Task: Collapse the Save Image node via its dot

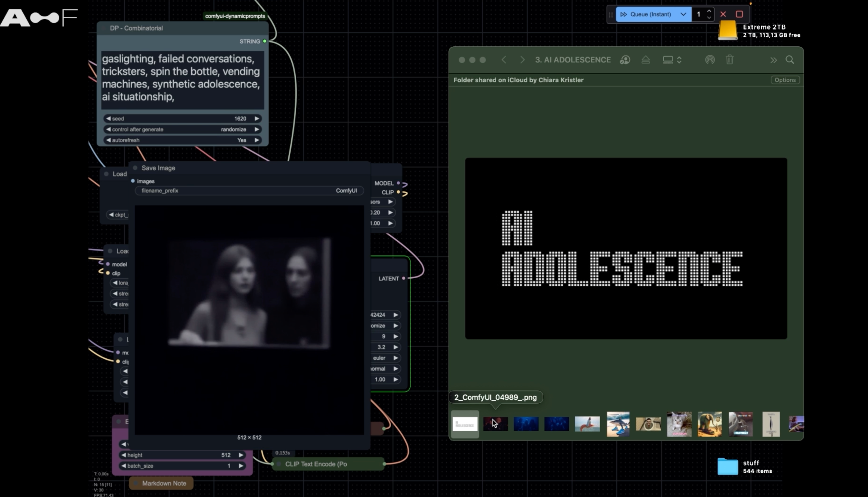Action: (x=135, y=168)
